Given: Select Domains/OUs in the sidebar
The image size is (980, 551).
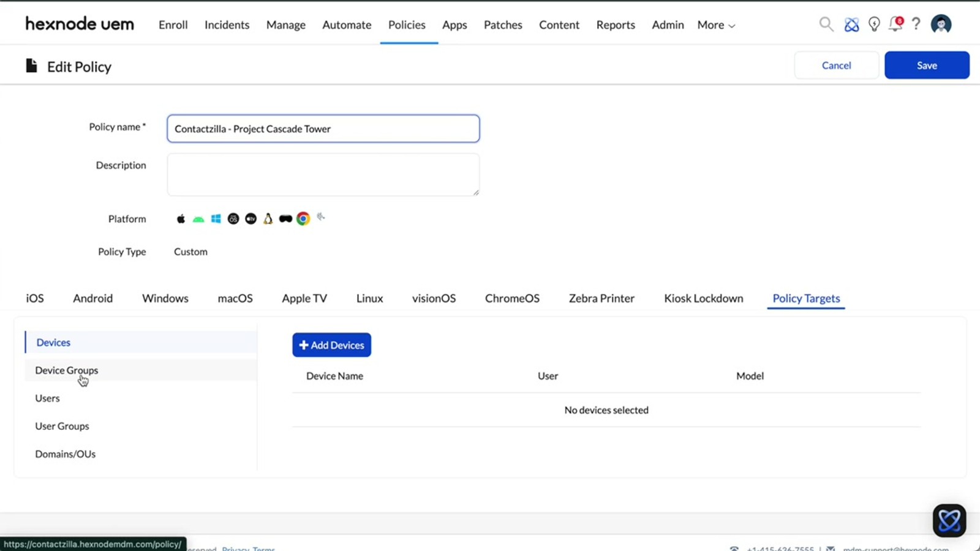Looking at the screenshot, I should tap(141, 454).
